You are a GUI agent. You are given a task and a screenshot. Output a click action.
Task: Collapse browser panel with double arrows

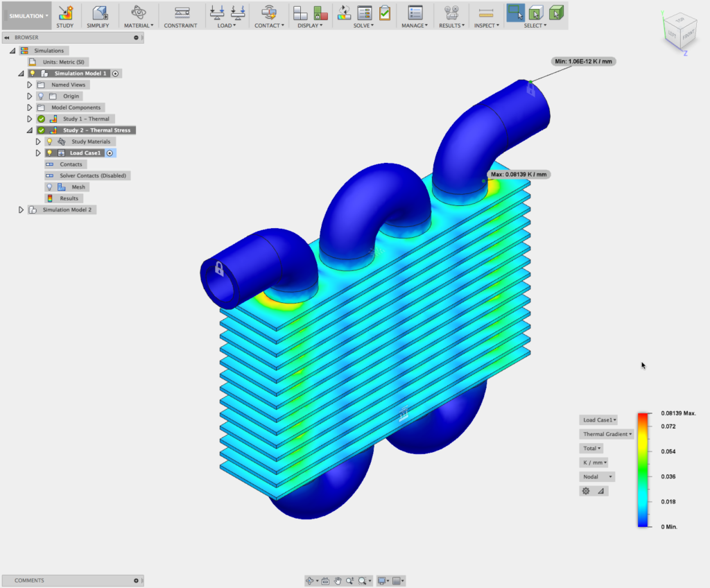(7, 37)
